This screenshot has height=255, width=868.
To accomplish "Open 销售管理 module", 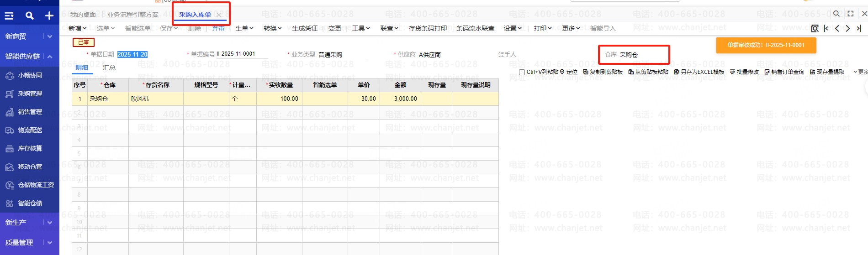I will click(30, 112).
